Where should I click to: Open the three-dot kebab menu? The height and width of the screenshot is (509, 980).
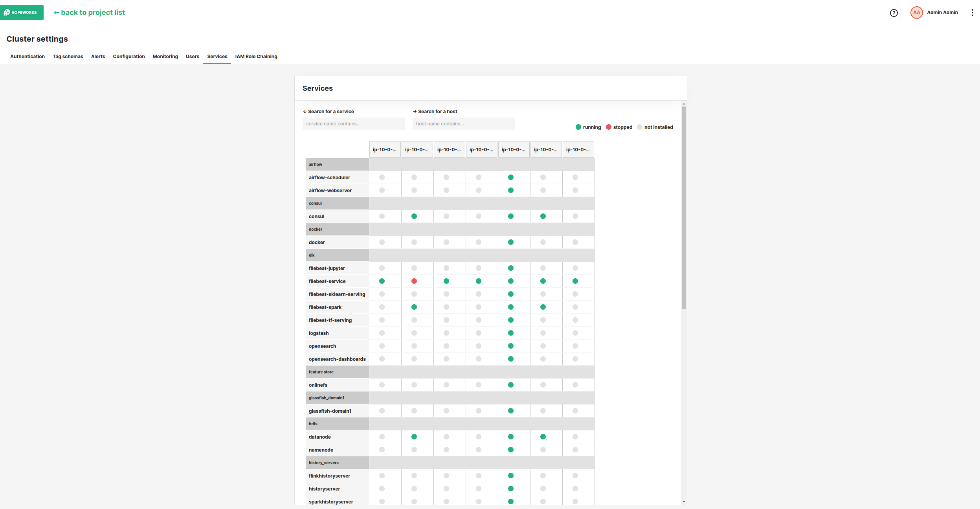pos(972,13)
